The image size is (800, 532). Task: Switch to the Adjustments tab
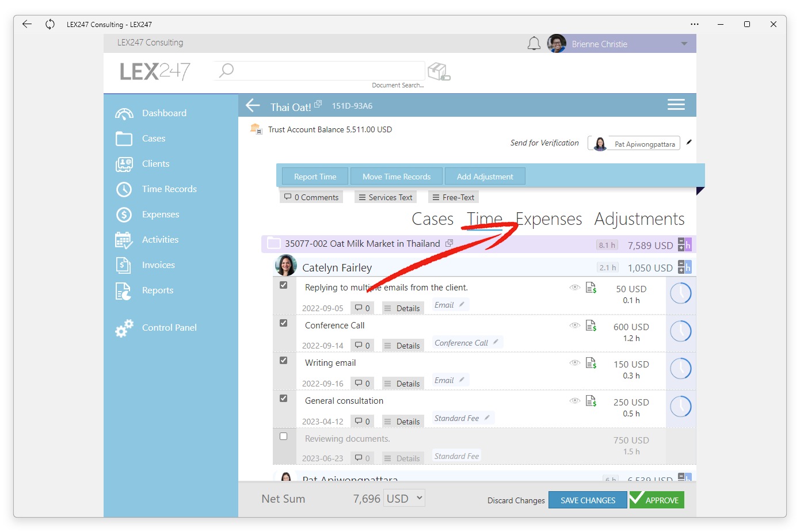639,219
